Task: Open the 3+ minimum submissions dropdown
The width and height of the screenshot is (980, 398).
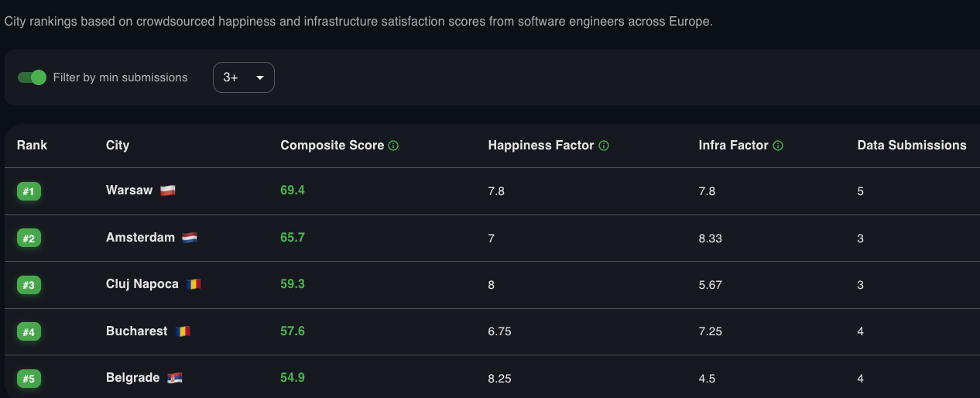Action: pos(244,77)
